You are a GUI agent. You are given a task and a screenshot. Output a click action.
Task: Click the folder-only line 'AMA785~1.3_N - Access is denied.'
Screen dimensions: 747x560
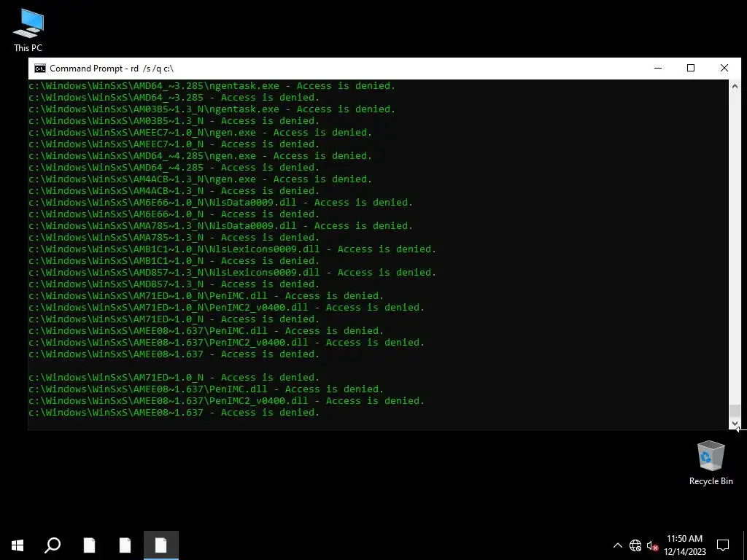coord(174,237)
